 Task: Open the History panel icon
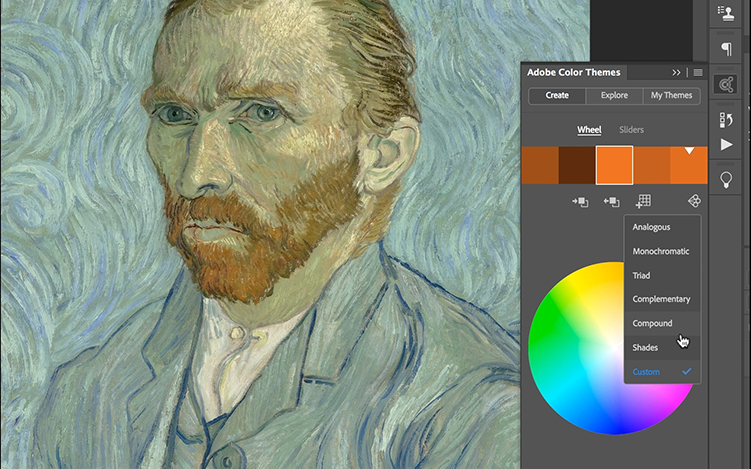[x=727, y=119]
